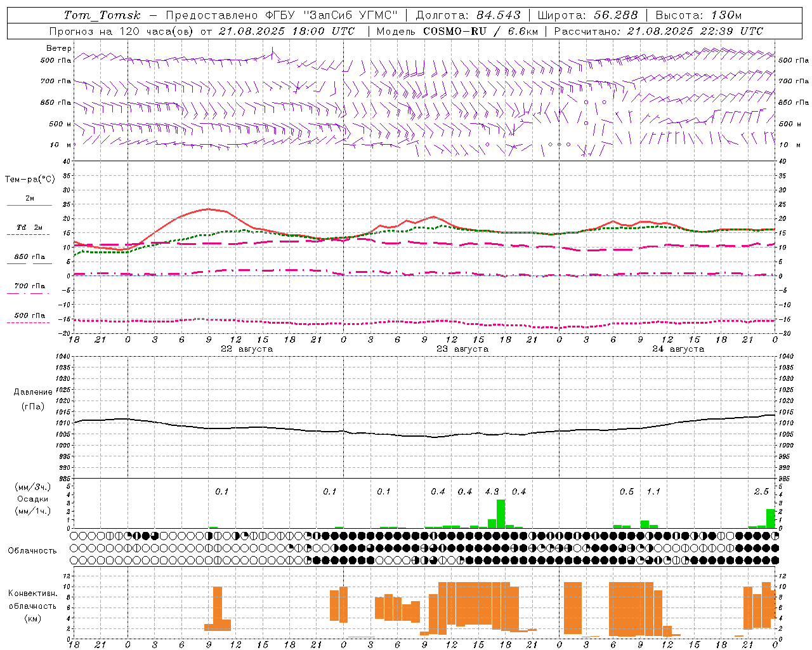Click the 1.1 precipitation amount value
Screen dimensions: 812x650
(653, 492)
